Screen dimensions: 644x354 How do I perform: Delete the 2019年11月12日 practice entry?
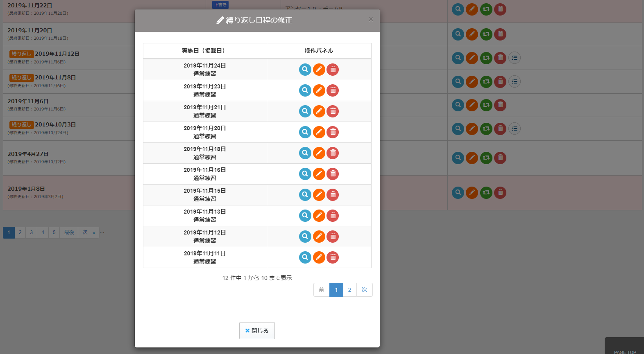(x=333, y=237)
